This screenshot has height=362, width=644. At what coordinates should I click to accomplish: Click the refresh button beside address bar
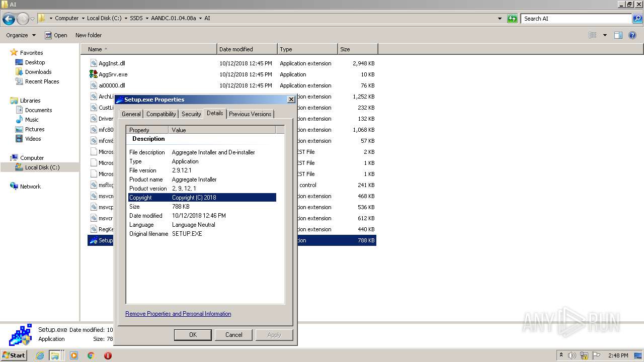click(512, 19)
